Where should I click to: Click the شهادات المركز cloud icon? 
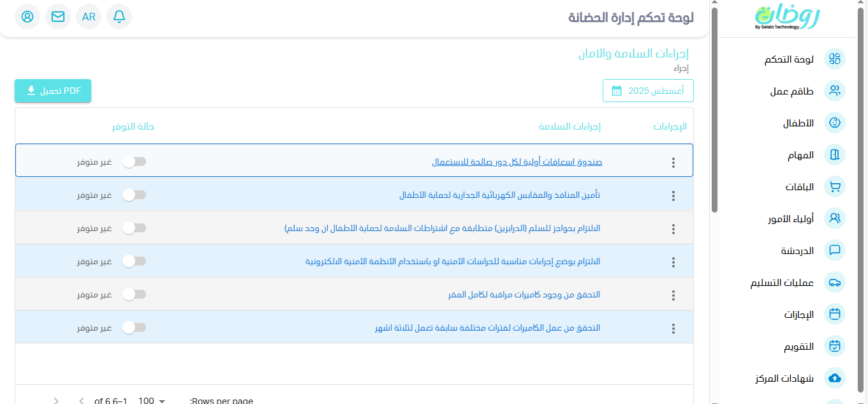coord(834,378)
